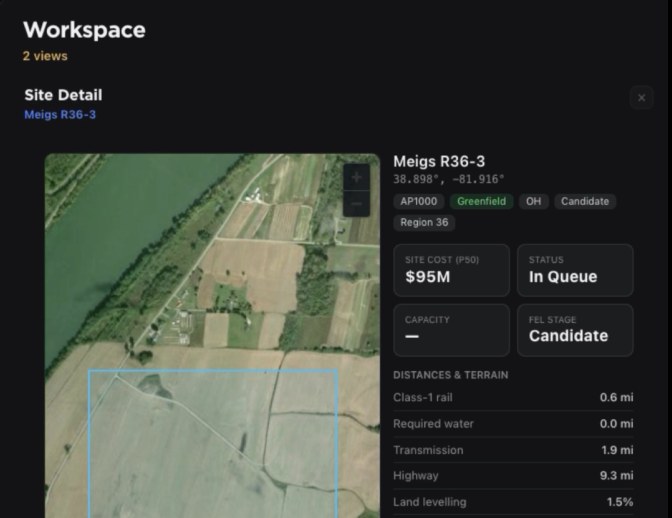Viewport: 672px width, 518px height.
Task: Click the 2 views label
Action: (45, 56)
